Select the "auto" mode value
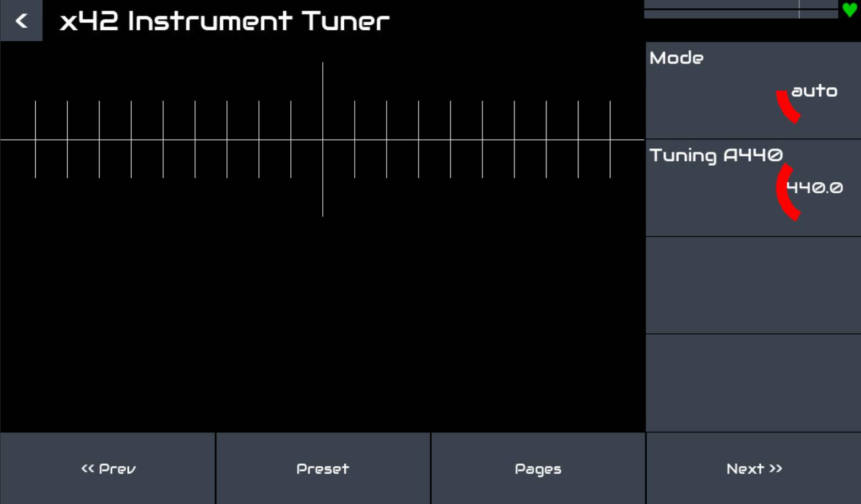Screen dimensions: 861x504 (814, 91)
